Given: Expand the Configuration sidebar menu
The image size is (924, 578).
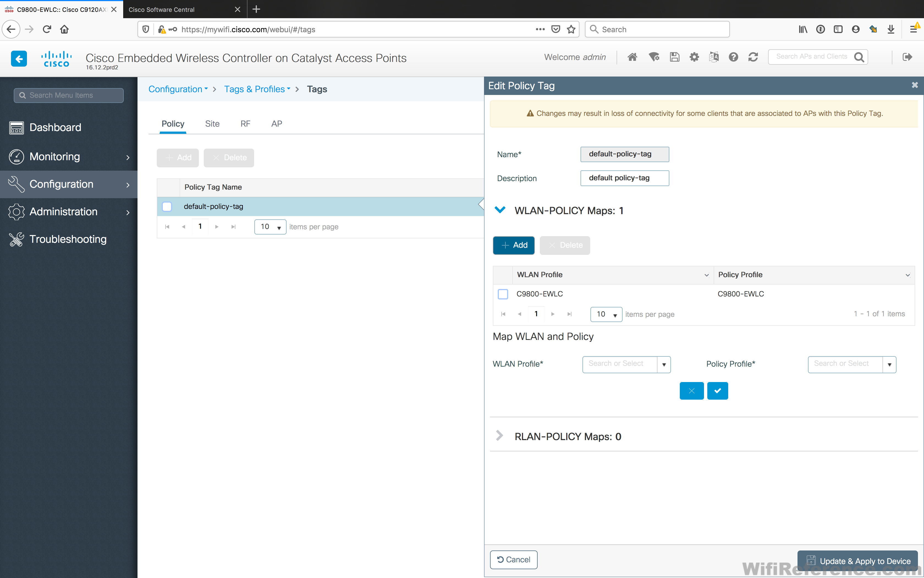Looking at the screenshot, I should click(x=69, y=184).
